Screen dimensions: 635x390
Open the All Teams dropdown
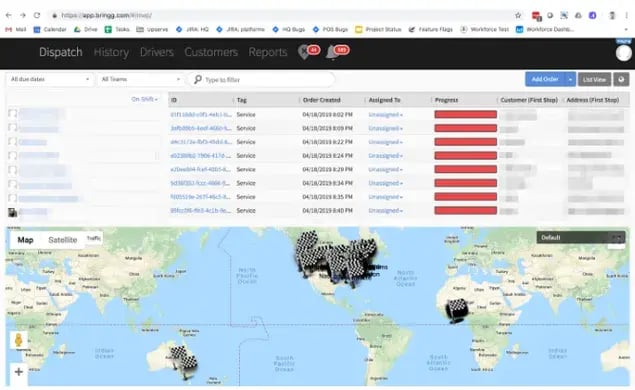point(140,79)
